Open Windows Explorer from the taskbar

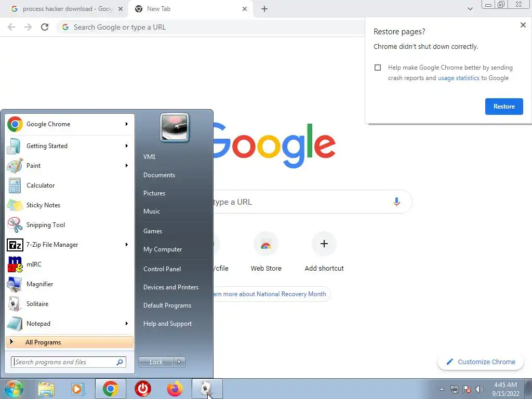(46, 389)
